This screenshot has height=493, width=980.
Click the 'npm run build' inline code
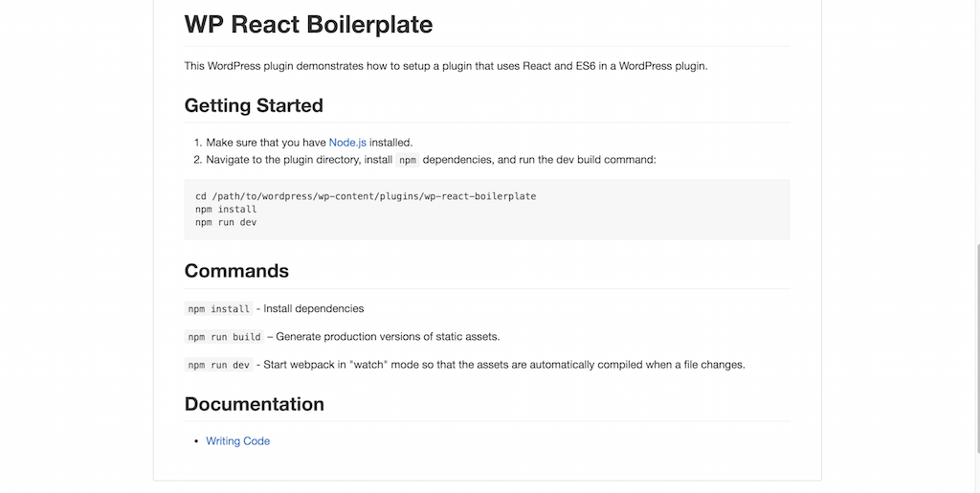224,337
